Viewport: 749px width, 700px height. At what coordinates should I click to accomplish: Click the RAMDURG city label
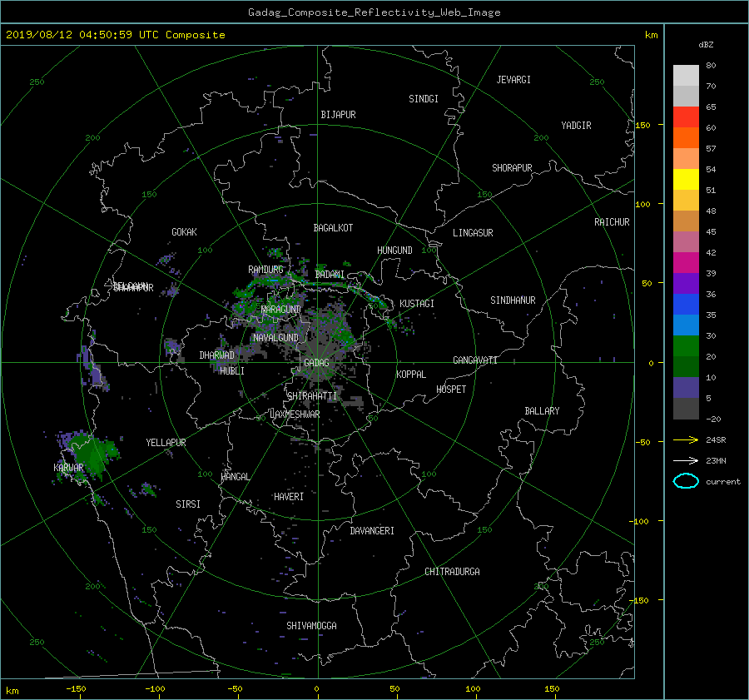tap(265, 270)
